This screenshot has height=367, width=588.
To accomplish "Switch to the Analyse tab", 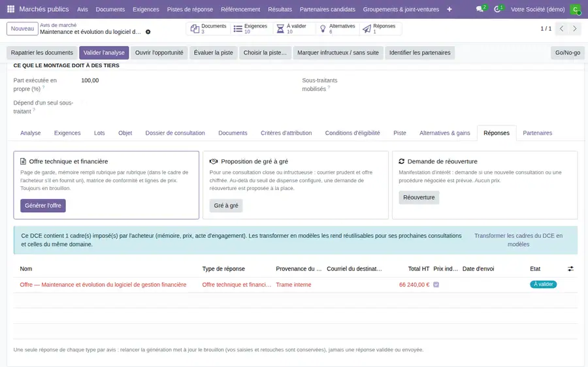I will pos(30,133).
